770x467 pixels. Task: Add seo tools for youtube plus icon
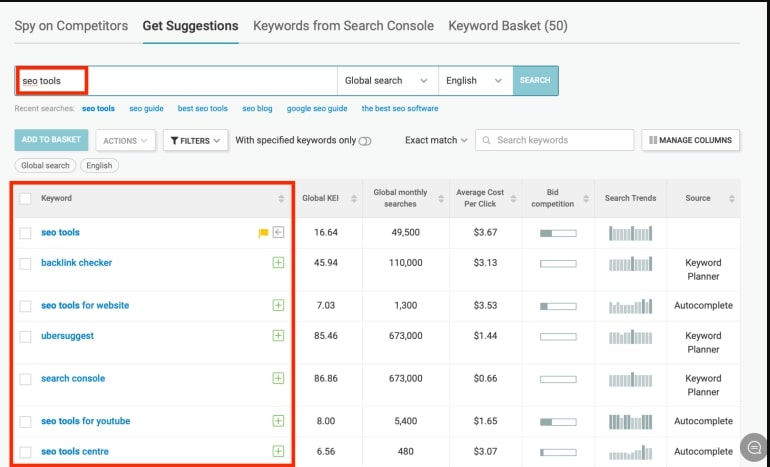[x=278, y=422]
